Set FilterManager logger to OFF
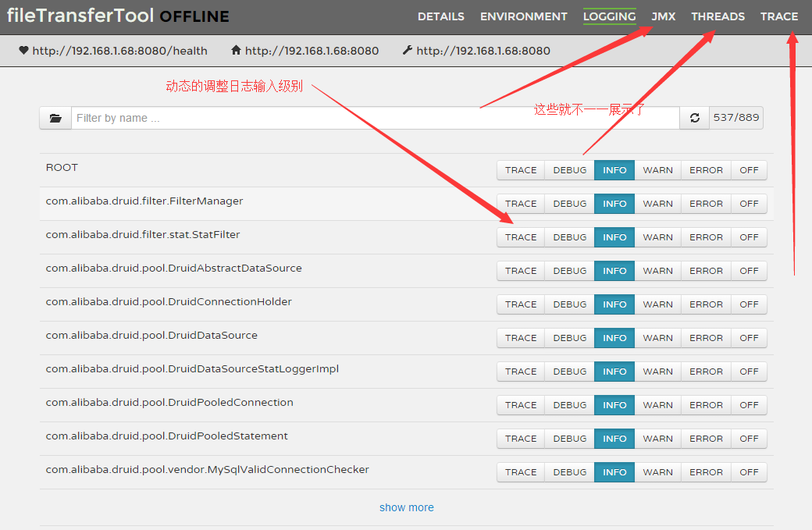 click(749, 204)
